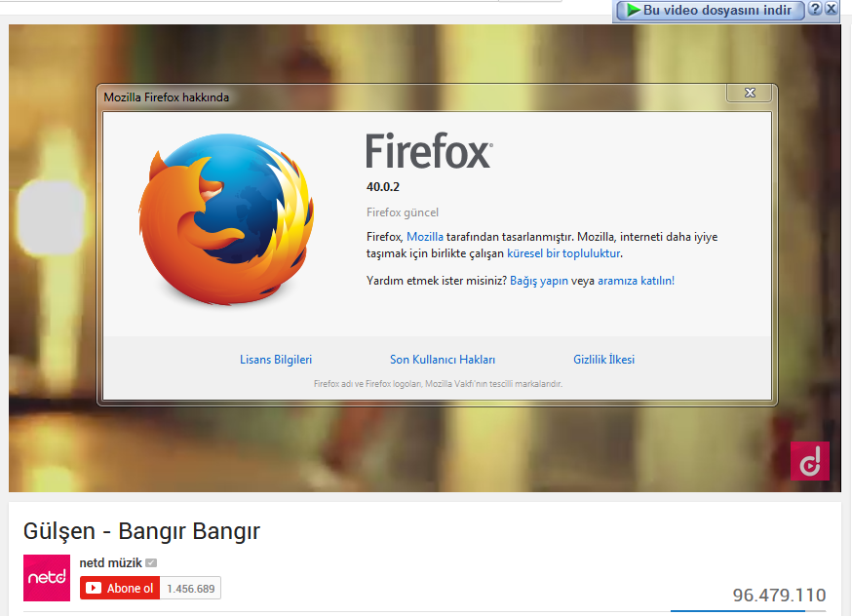Click the netd watermark icon in the video

[810, 461]
